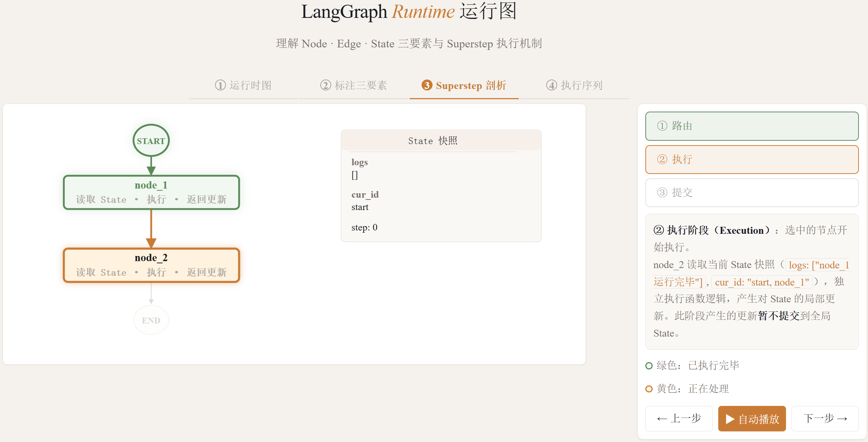Click the 'start' cur_id value
868x442 pixels.
360,207
